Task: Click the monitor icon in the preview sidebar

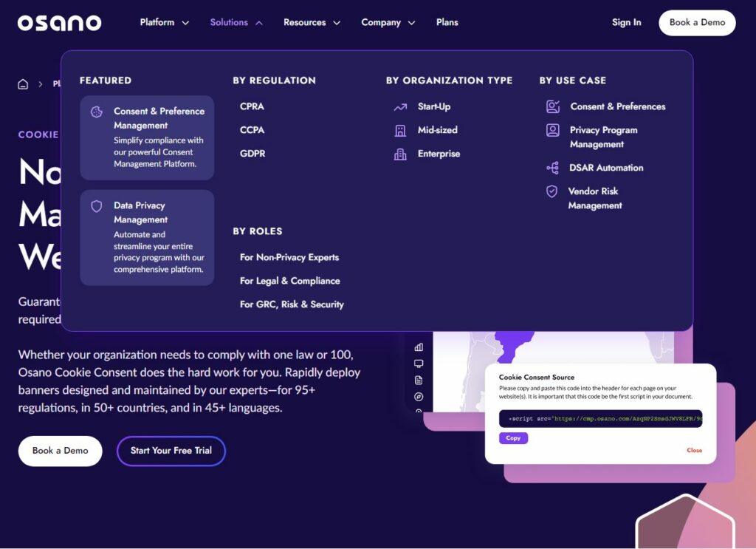Action: click(419, 364)
